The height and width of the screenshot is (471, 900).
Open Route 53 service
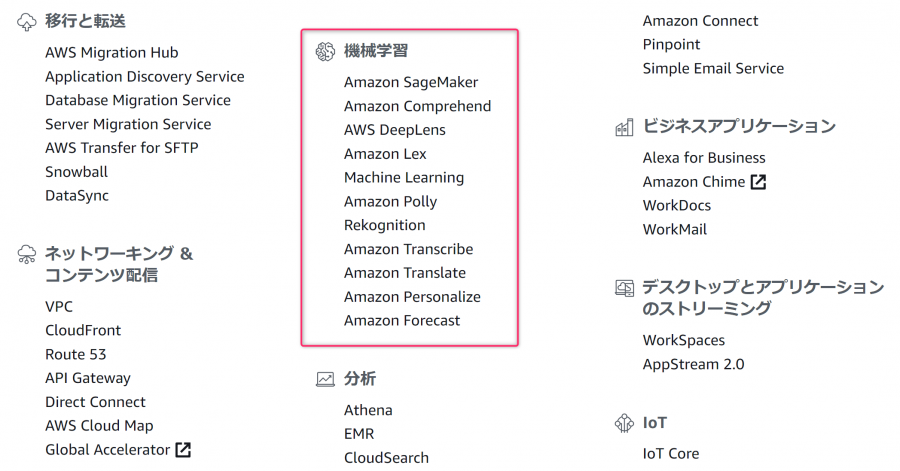(76, 355)
